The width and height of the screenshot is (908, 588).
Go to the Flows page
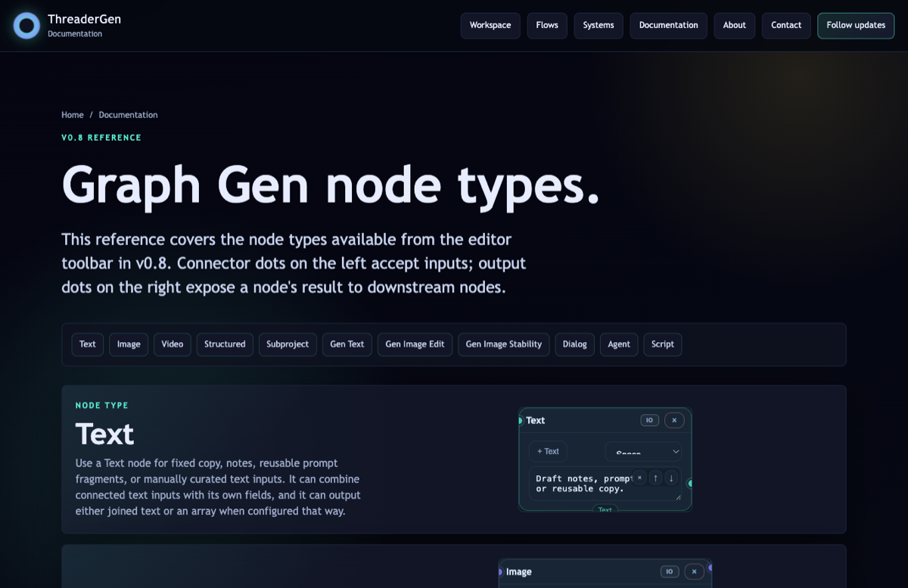(547, 25)
